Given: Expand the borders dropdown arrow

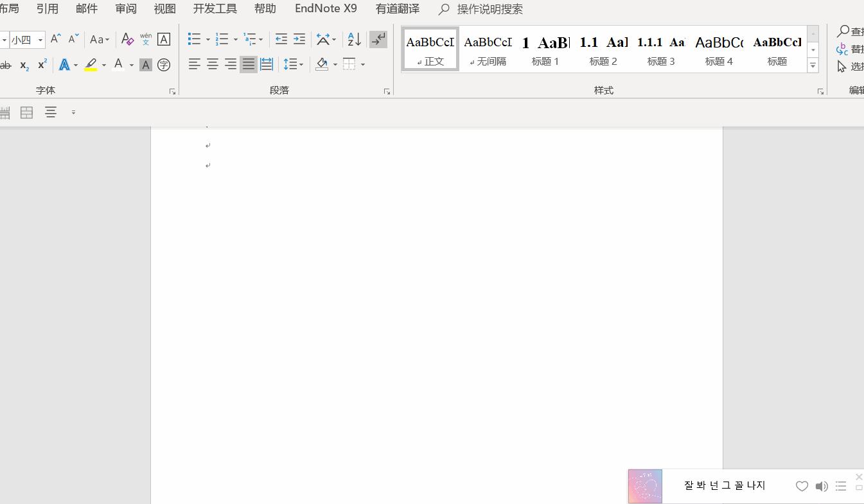Looking at the screenshot, I should coord(363,65).
